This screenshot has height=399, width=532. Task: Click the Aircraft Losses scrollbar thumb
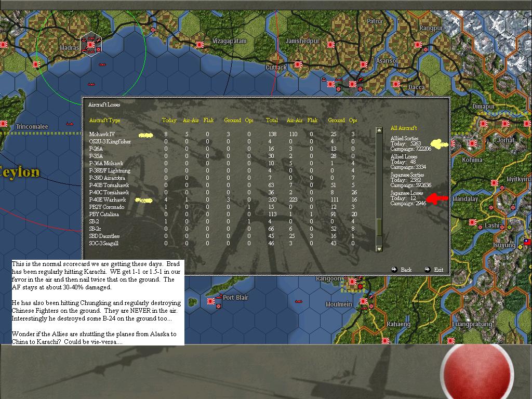(x=379, y=227)
